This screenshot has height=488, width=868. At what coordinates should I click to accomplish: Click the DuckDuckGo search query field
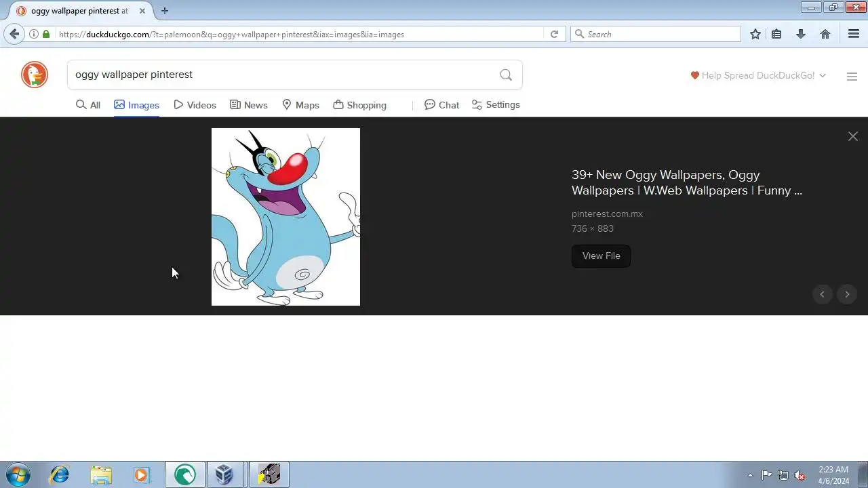281,75
